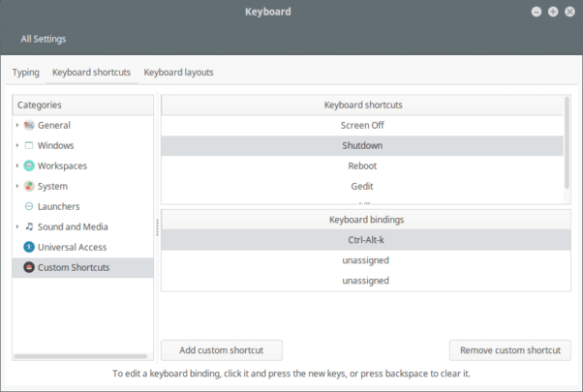
Task: Select the Shutdown shortcut row
Action: 362,145
